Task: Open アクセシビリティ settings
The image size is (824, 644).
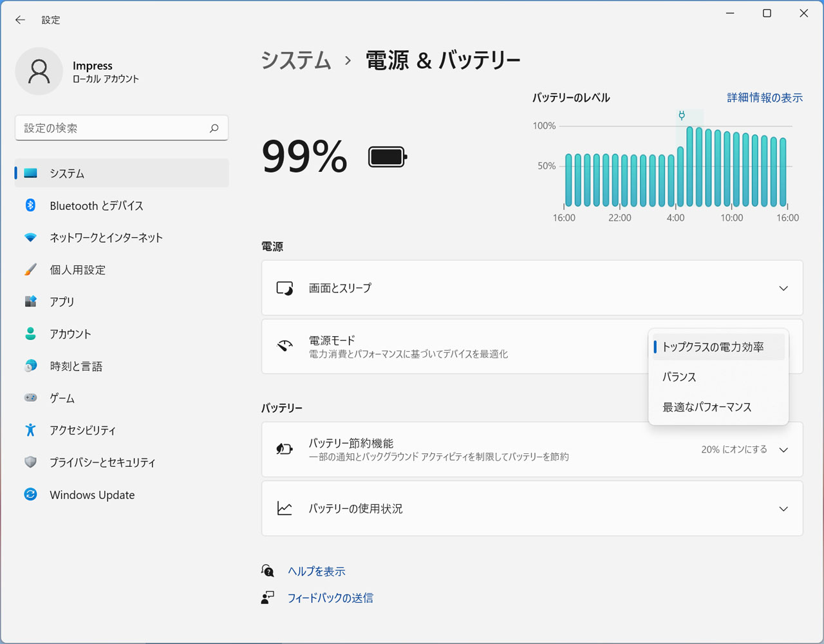Action: click(83, 430)
